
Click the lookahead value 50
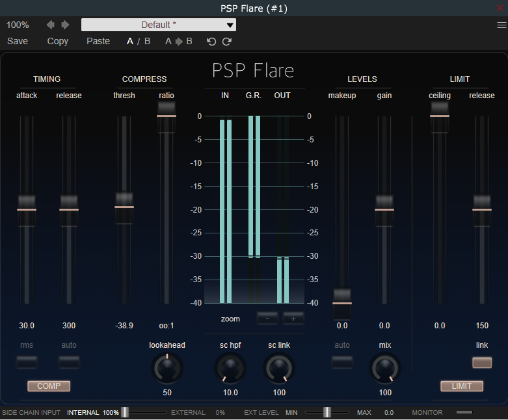click(167, 393)
